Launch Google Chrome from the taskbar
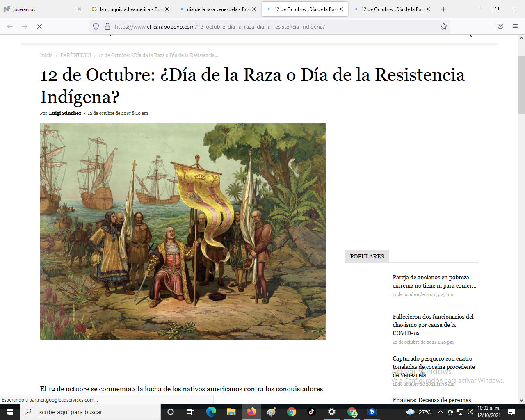The width and height of the screenshot is (525, 420). [x=292, y=412]
